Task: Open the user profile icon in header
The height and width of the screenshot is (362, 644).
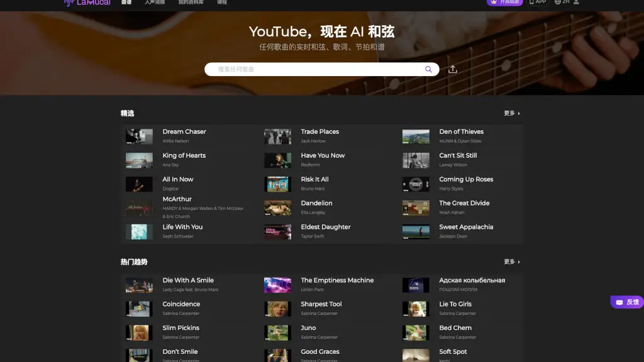Action: click(x=577, y=2)
